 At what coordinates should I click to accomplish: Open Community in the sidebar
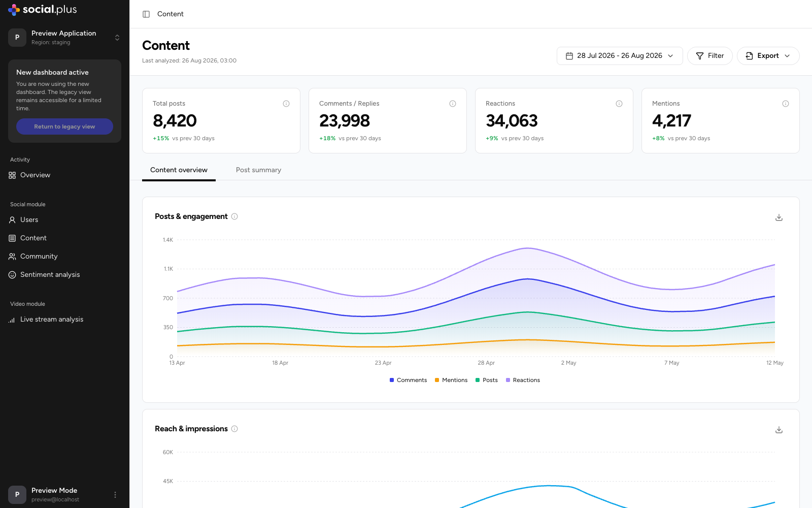tap(64, 257)
